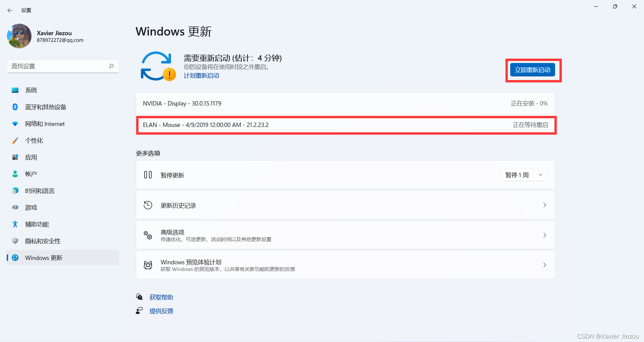Click the 时间和语言 globe clock icon
Image resolution: width=644 pixels, height=342 pixels.
[15, 191]
